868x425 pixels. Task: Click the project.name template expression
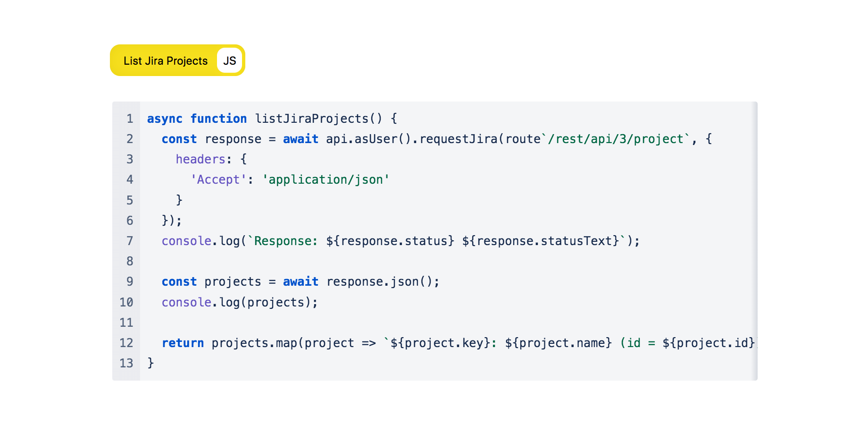click(x=558, y=343)
